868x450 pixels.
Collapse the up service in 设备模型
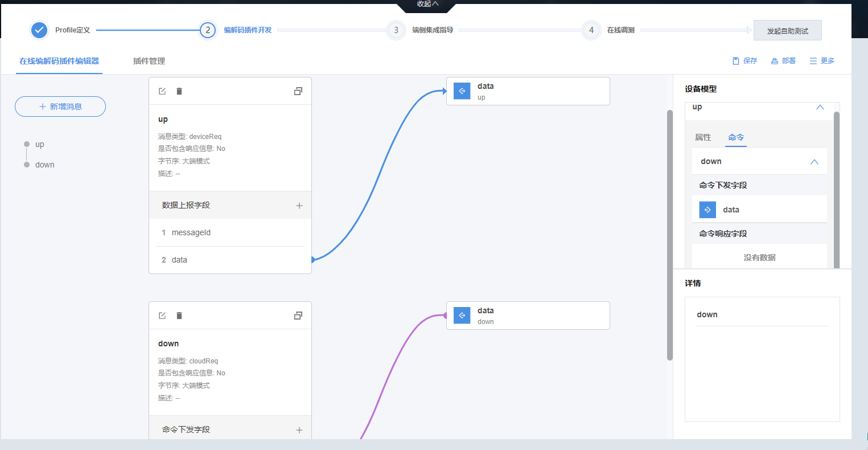pos(820,107)
